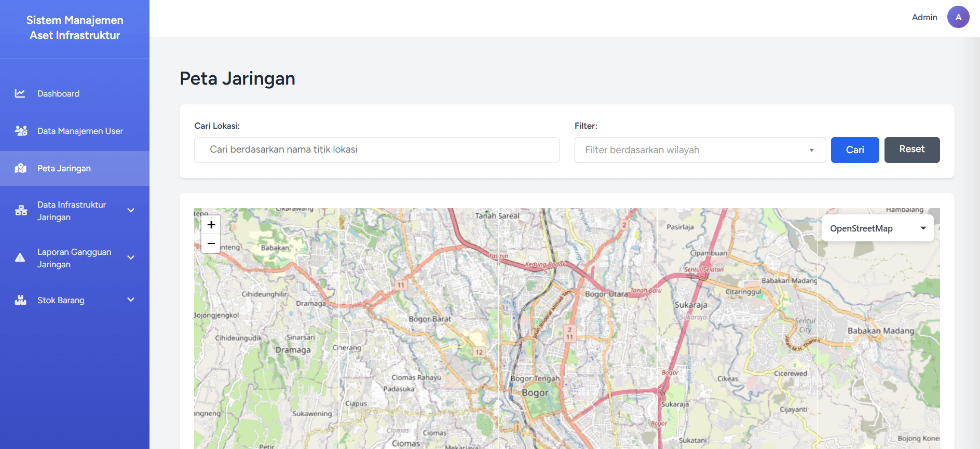Image resolution: width=980 pixels, height=449 pixels.
Task: Click the Data Manajemen User people icon
Action: coord(21,131)
